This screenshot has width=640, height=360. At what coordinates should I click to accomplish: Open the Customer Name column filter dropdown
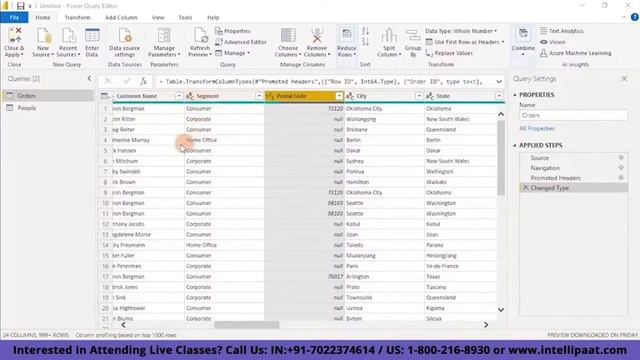[179, 96]
